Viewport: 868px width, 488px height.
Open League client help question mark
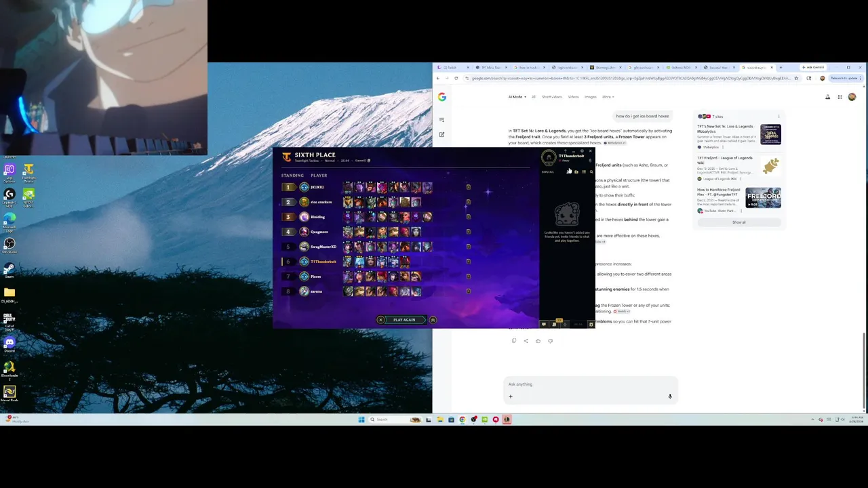pos(566,150)
